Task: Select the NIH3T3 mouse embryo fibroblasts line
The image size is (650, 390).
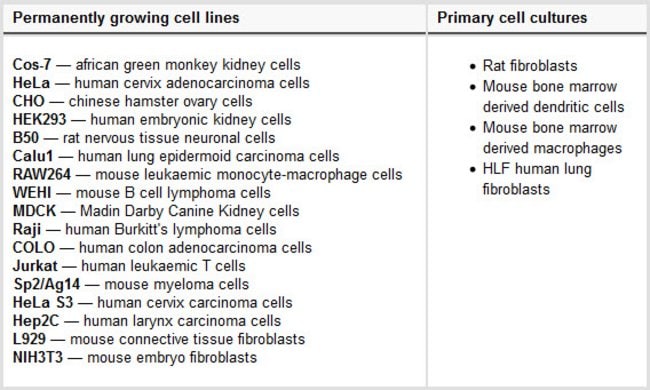Action: 135,357
